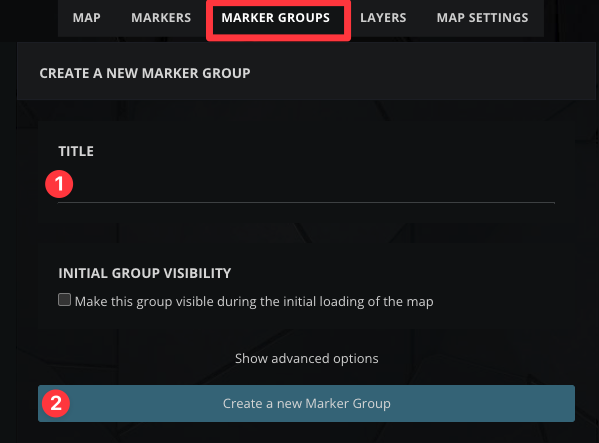Click the word 'options' in Show advanced options
The image size is (599, 443).
pyautogui.click(x=356, y=359)
